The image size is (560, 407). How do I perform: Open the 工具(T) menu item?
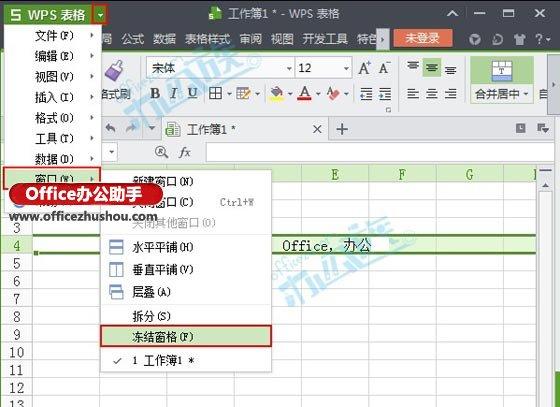52,138
